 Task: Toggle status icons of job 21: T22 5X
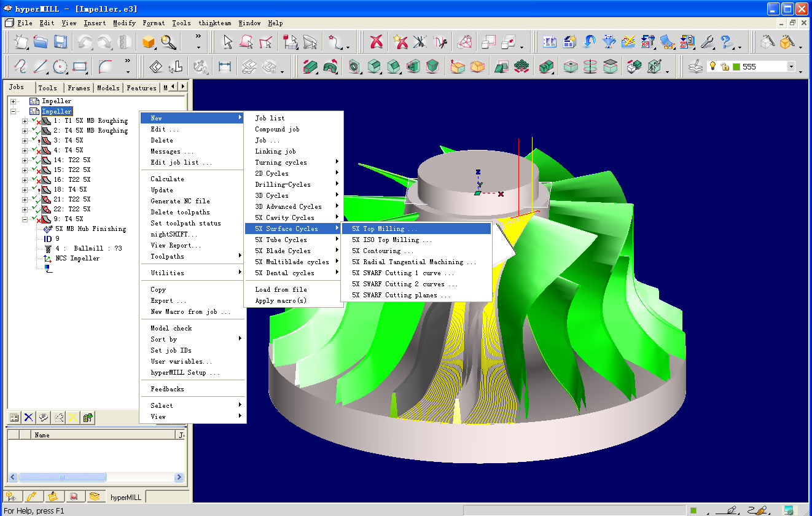pos(36,200)
